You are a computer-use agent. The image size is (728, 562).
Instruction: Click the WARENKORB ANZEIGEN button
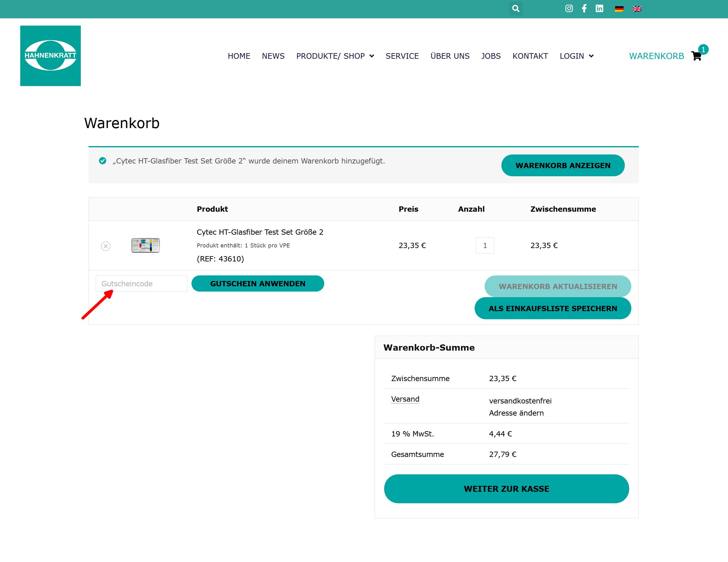[x=563, y=165]
